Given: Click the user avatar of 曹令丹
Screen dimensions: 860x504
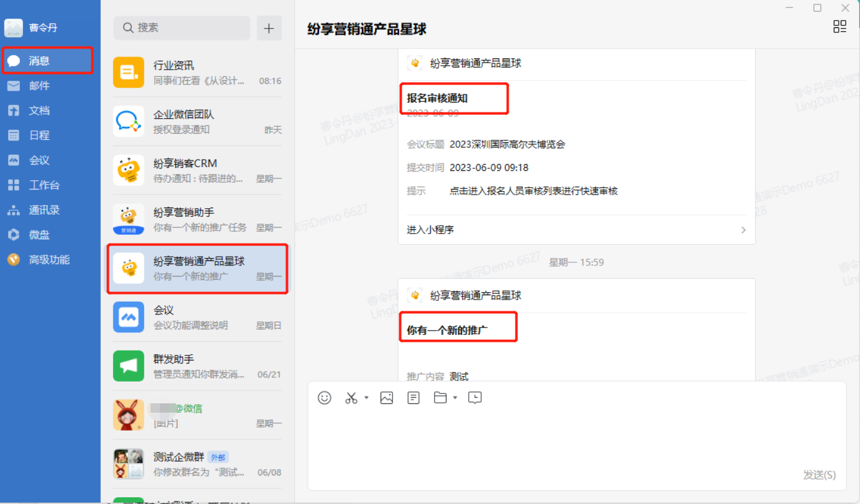Looking at the screenshot, I should (14, 28).
